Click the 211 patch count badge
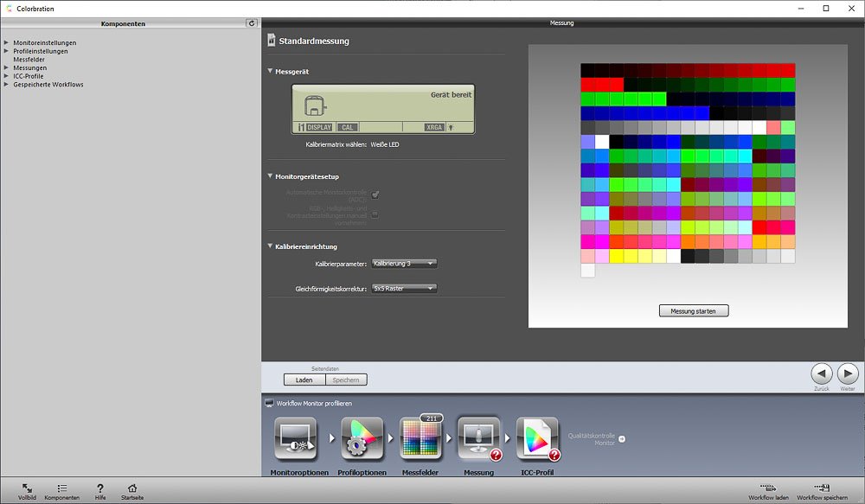Screen dimensions: 865x504 tap(432, 418)
